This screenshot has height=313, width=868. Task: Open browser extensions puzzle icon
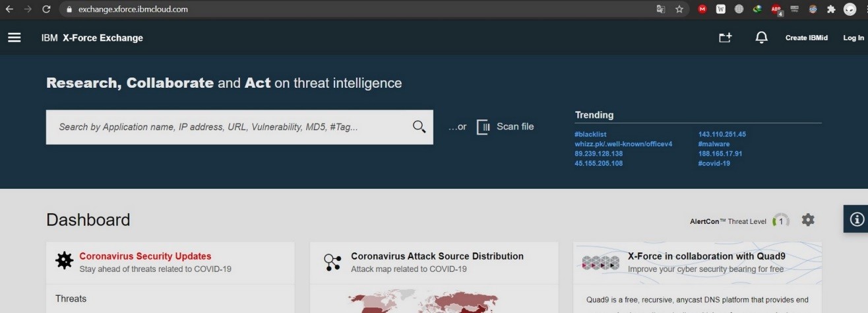(831, 9)
